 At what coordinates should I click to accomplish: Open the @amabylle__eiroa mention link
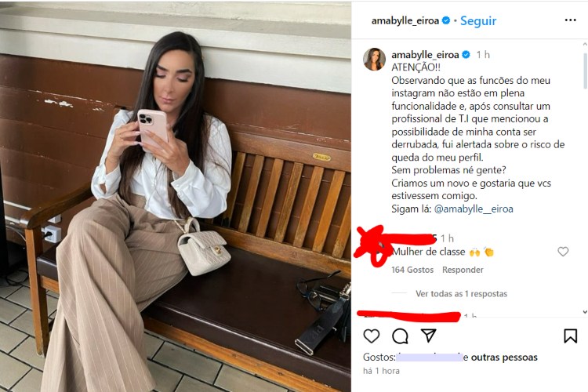(x=474, y=209)
